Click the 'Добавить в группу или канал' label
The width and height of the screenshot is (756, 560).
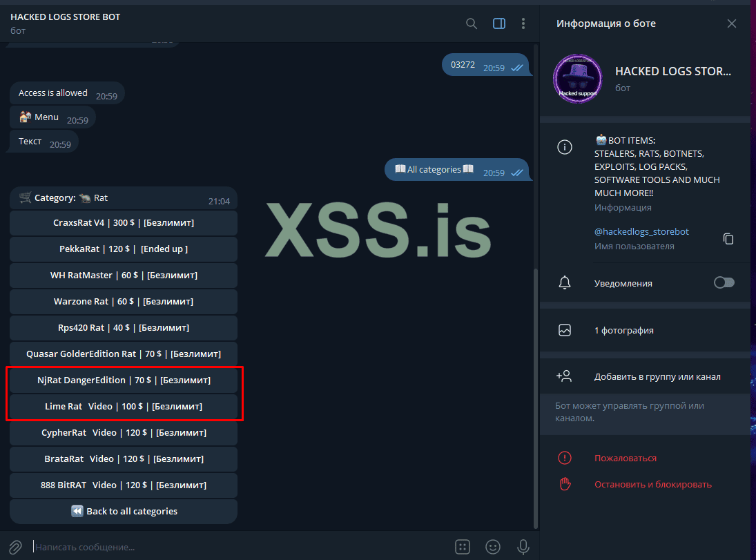pyautogui.click(x=657, y=377)
